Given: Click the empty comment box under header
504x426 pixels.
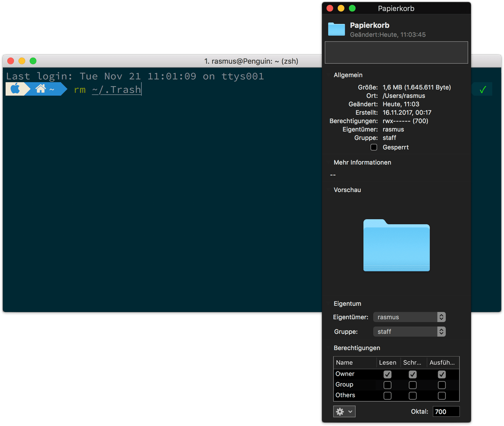Looking at the screenshot, I should [396, 52].
